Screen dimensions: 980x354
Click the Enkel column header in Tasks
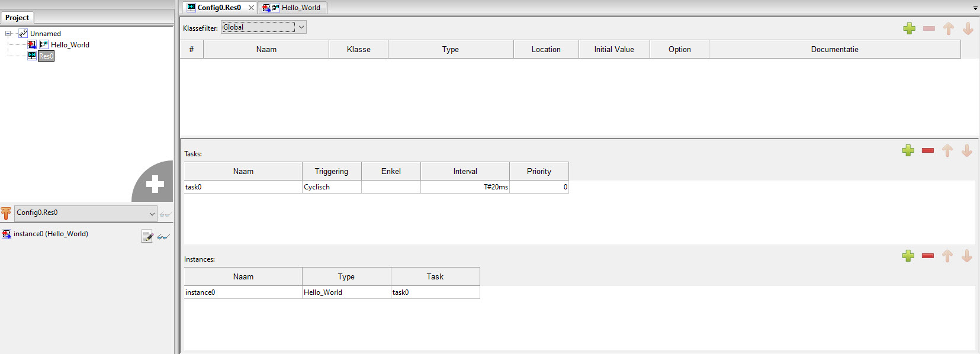pyautogui.click(x=391, y=171)
